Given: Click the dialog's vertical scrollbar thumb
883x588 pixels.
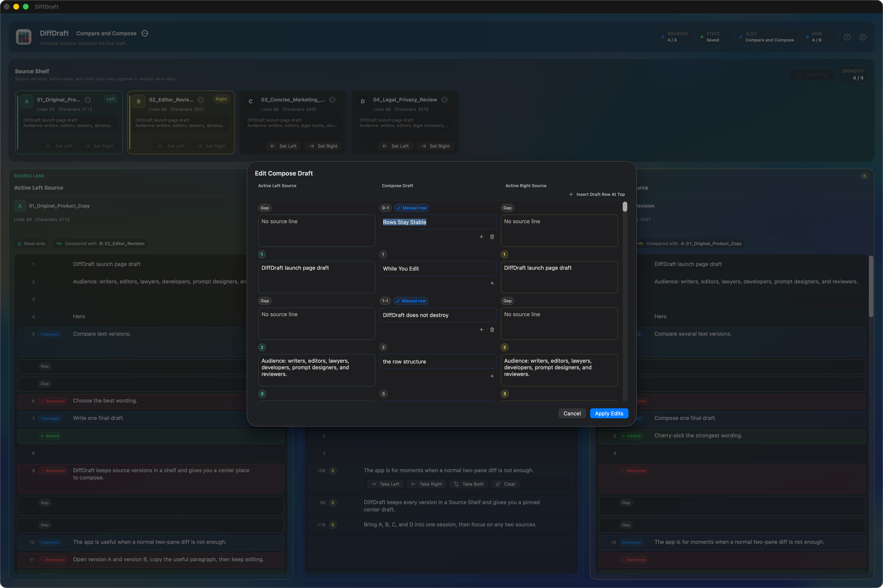Looking at the screenshot, I should coord(625,207).
